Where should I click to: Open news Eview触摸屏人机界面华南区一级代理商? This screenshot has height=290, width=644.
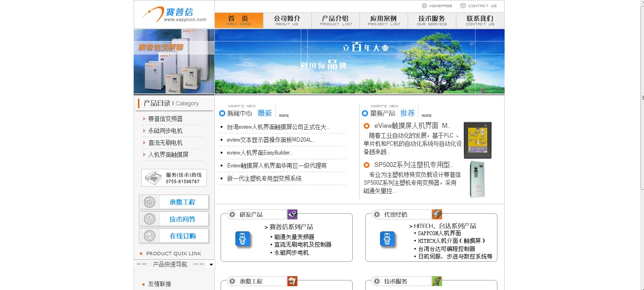click(277, 166)
